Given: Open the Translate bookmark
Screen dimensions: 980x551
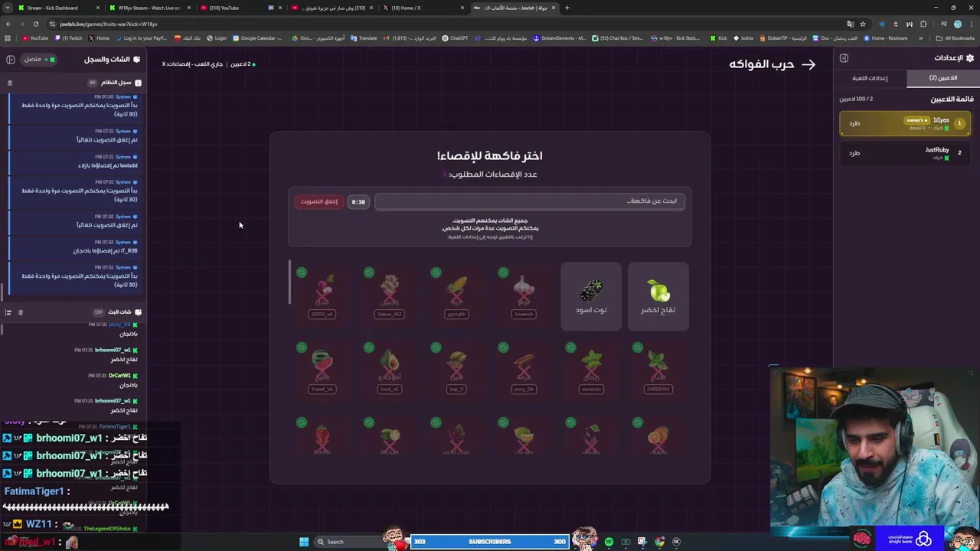Looking at the screenshot, I should click(364, 38).
